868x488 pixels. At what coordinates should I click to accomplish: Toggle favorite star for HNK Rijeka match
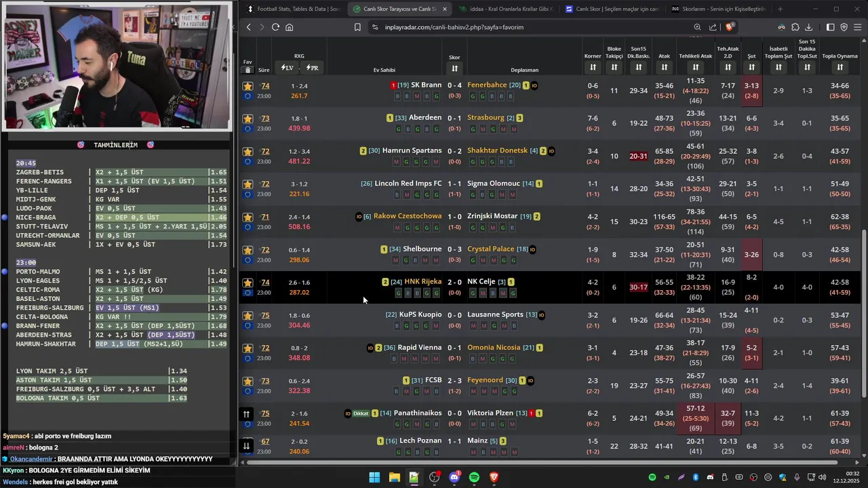(x=248, y=283)
